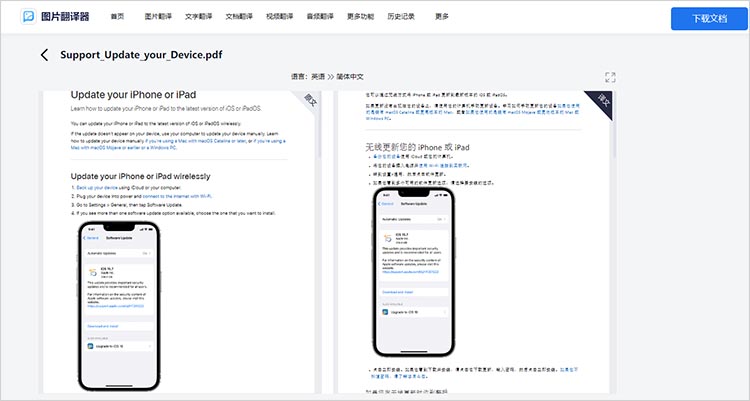
Task: Click the blue 下载文档 button
Action: coord(709,19)
